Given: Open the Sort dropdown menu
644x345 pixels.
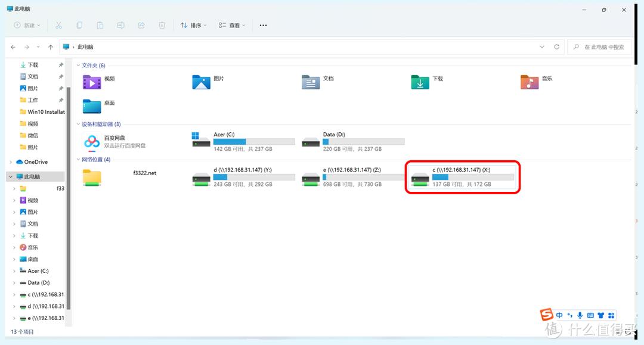Looking at the screenshot, I should pyautogui.click(x=193, y=26).
